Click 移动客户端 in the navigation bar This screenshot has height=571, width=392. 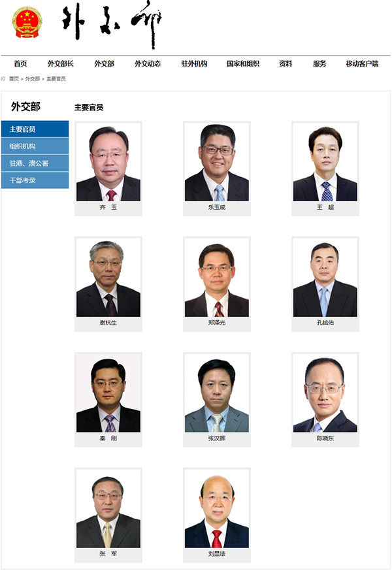362,64
